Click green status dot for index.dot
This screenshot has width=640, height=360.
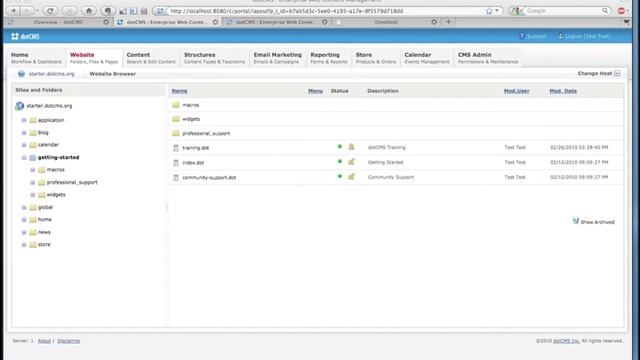tap(340, 162)
